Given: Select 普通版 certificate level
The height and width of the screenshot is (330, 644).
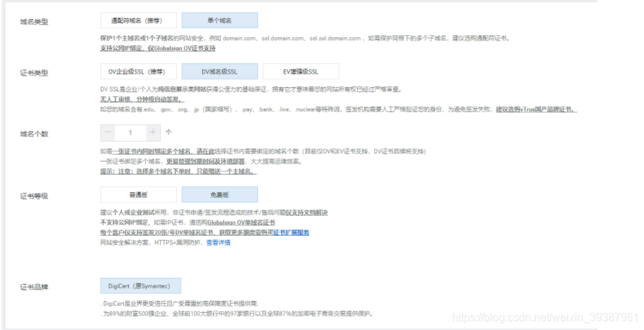Looking at the screenshot, I should click(138, 195).
